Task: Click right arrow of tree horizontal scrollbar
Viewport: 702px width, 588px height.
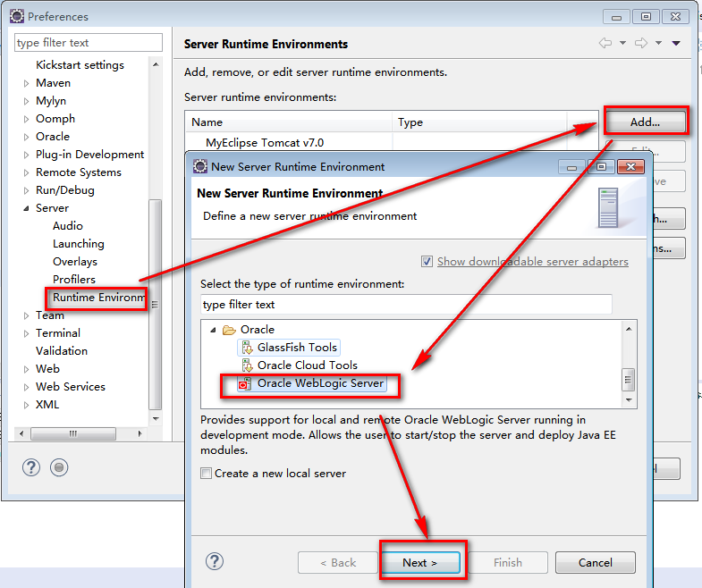Action: point(140,433)
